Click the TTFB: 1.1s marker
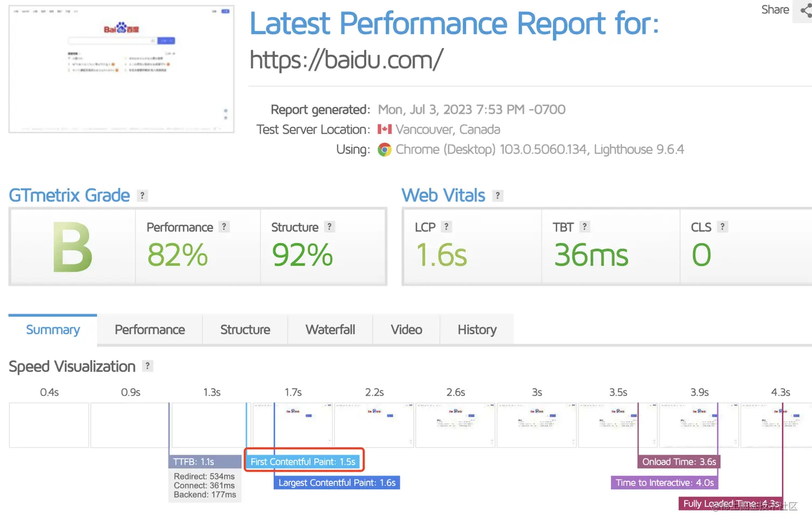This screenshot has width=812, height=526. click(205, 462)
